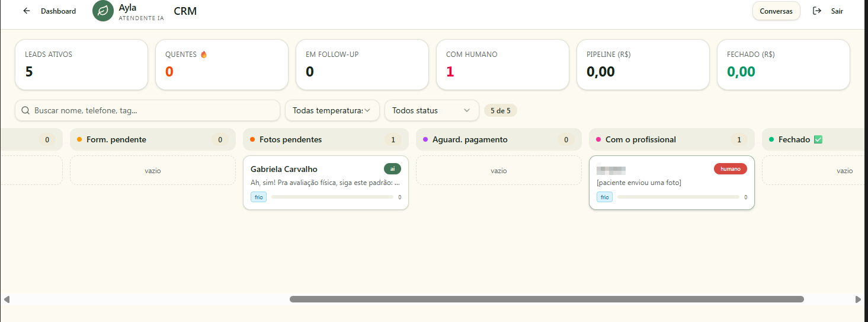Open the Todos status dropdown
868x322 pixels.
pyautogui.click(x=432, y=110)
